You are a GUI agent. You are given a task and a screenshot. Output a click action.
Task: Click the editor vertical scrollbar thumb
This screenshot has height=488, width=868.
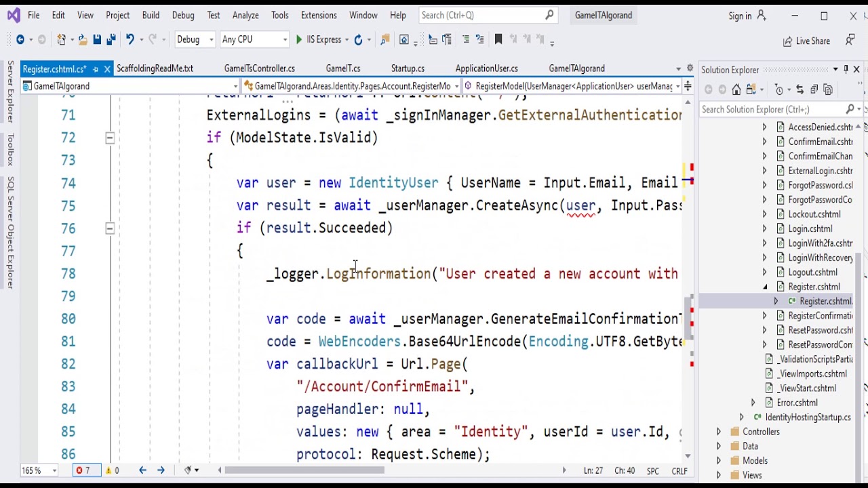689,318
